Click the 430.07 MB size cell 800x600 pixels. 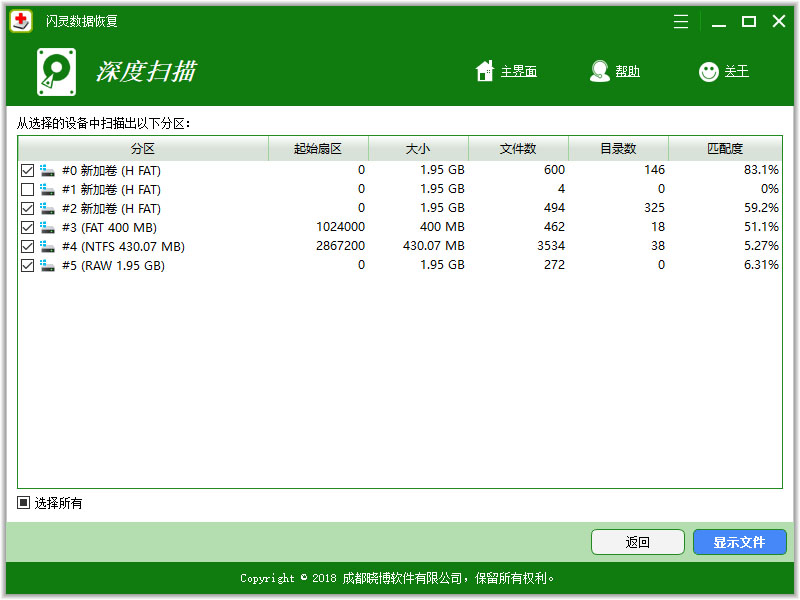(434, 246)
